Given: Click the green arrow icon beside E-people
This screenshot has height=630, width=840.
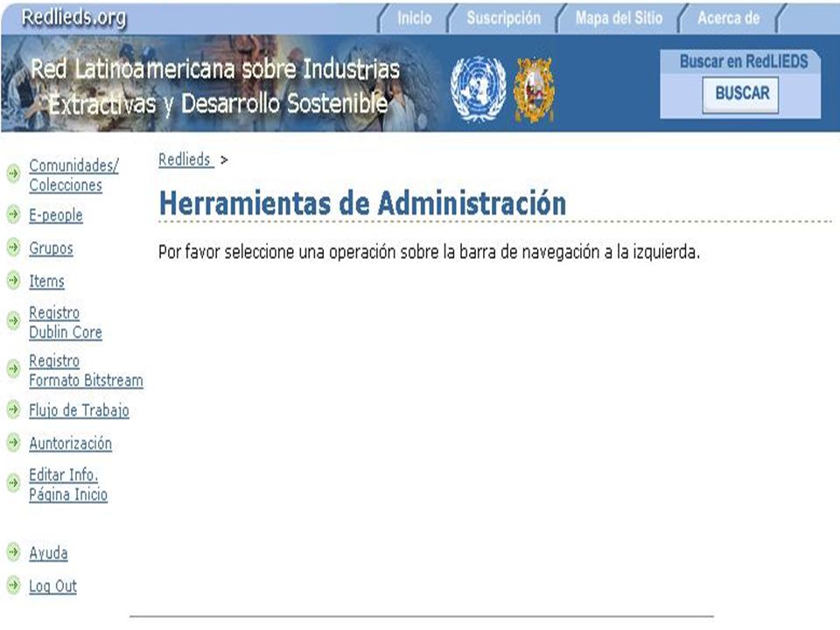Looking at the screenshot, I should click(x=13, y=214).
